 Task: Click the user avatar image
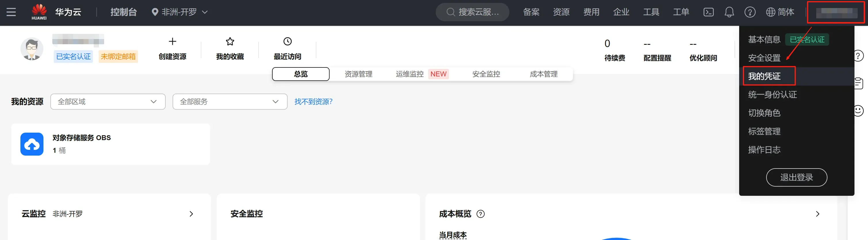coord(32,49)
